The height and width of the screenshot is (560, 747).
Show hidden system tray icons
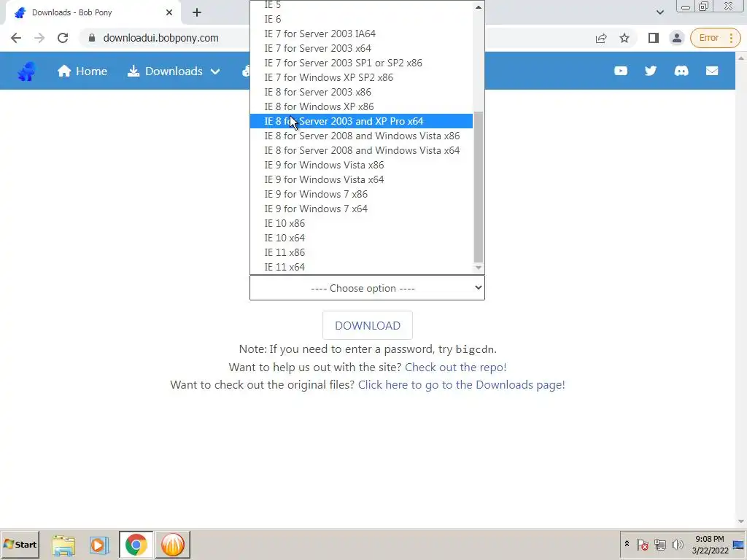tap(627, 544)
